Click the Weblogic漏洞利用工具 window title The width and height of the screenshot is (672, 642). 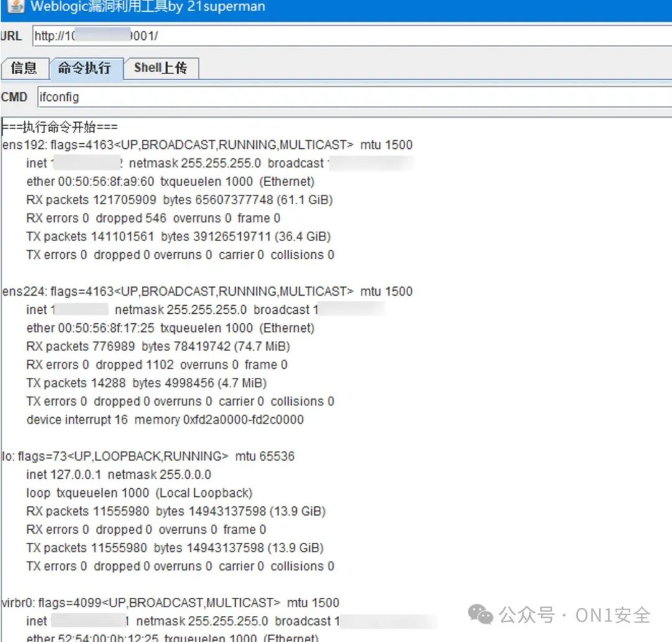148,6
